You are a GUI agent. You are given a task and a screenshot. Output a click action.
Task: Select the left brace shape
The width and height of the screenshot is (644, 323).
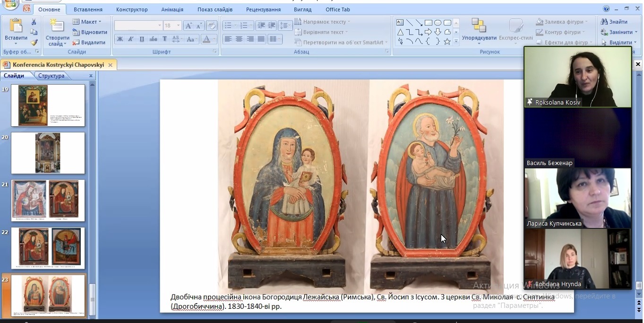(428, 42)
